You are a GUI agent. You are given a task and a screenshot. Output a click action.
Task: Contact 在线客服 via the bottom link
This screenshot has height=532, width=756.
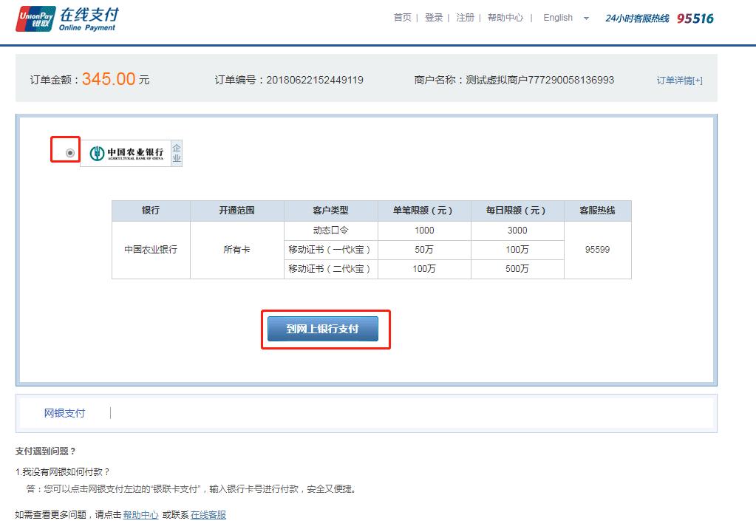pyautogui.click(x=208, y=515)
